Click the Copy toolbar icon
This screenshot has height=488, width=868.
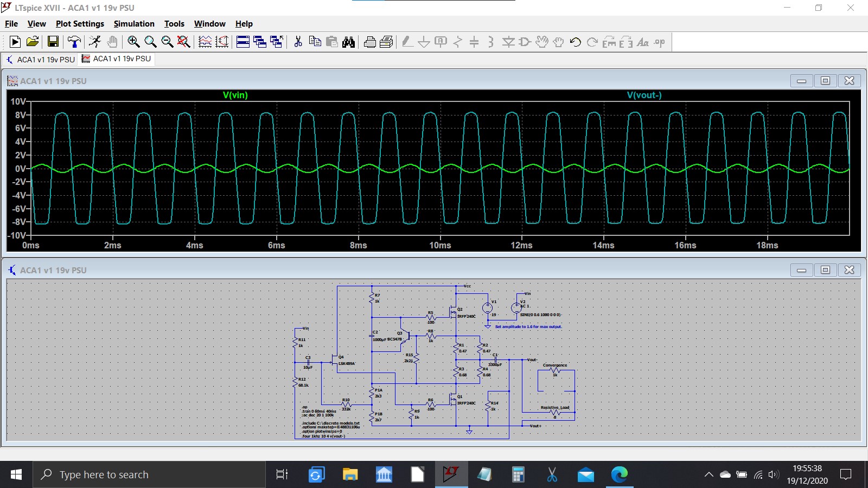[x=315, y=42]
